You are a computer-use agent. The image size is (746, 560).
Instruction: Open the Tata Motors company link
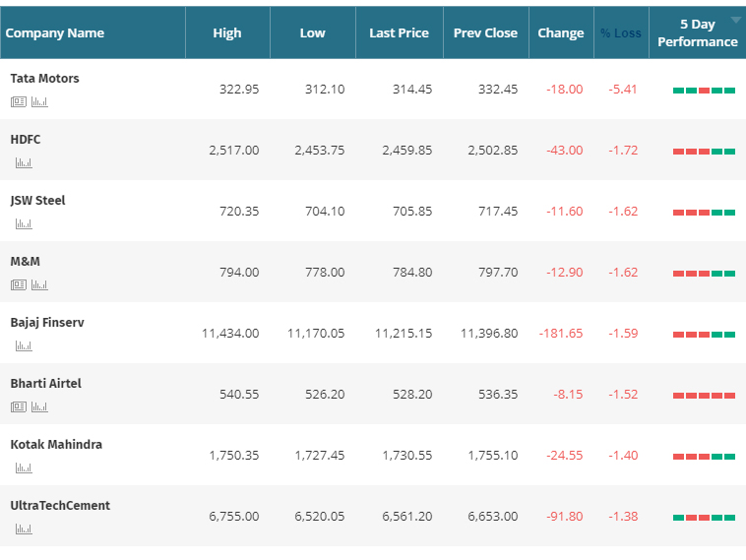point(44,79)
